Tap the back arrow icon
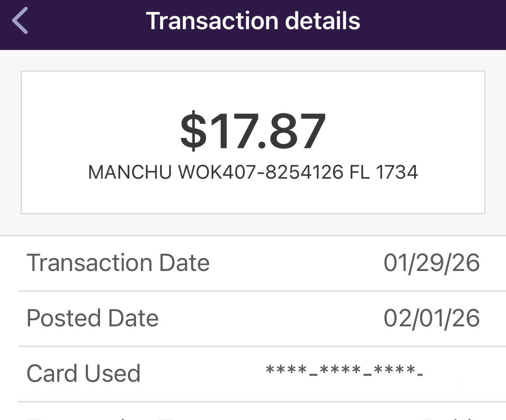506x420 pixels. (20, 20)
